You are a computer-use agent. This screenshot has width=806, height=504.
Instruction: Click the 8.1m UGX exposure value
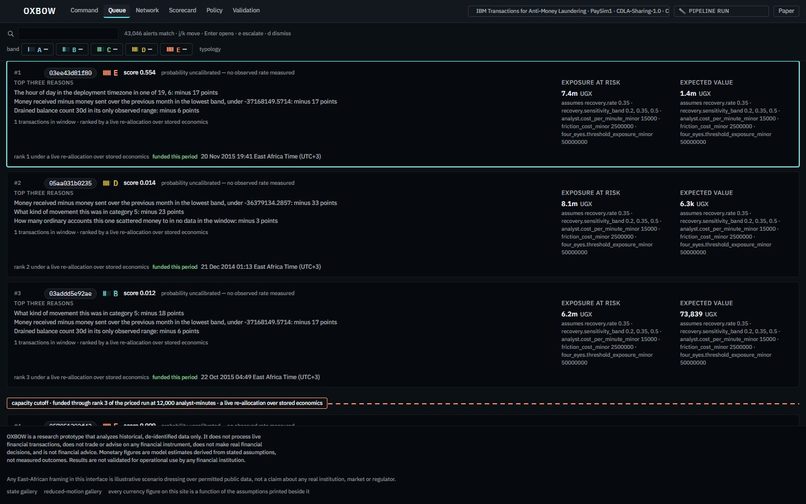click(577, 204)
